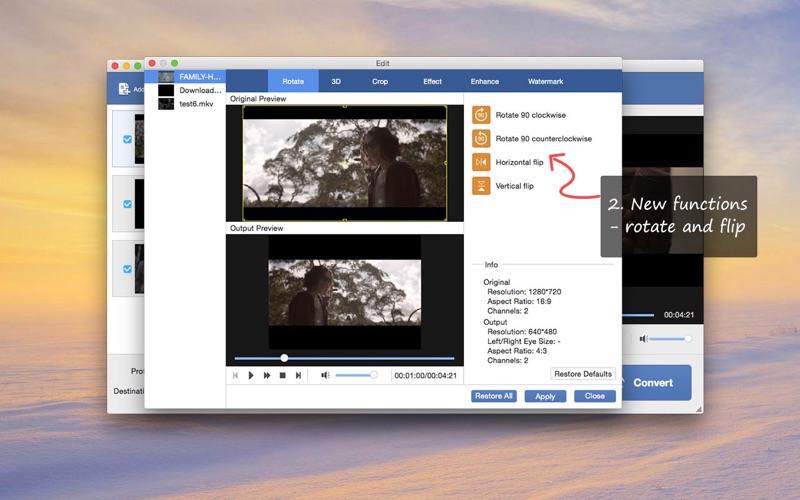Switch to the Enhance tab

[x=485, y=82]
